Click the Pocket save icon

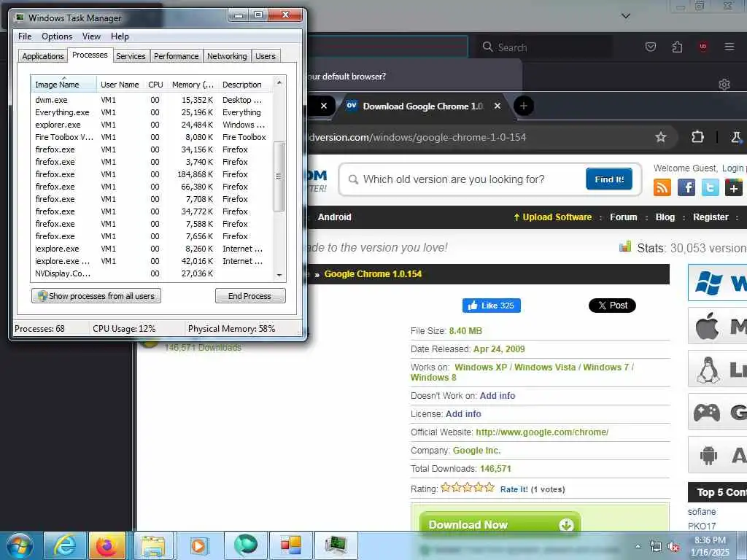pos(650,47)
